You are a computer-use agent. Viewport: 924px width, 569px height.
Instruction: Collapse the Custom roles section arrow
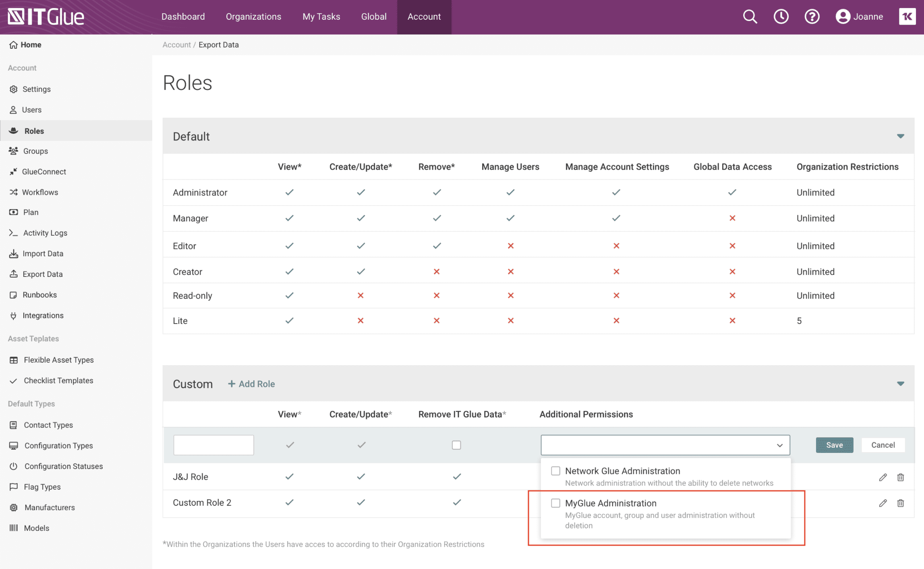(900, 384)
